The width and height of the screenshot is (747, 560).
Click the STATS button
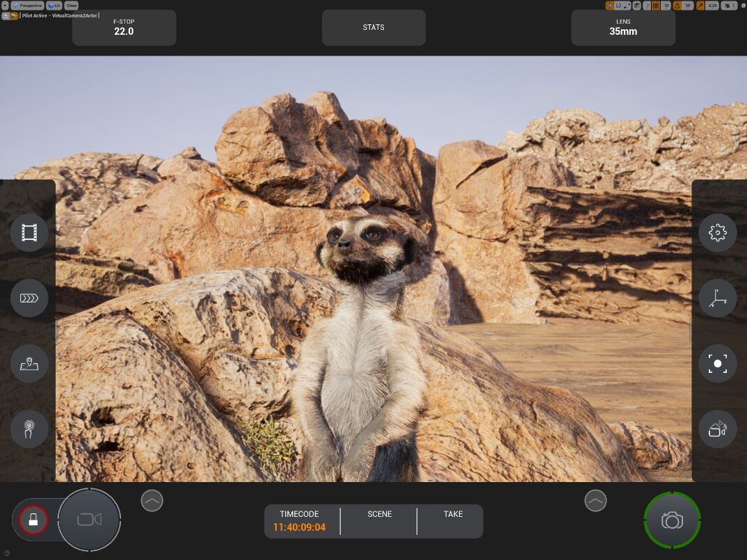tap(373, 28)
